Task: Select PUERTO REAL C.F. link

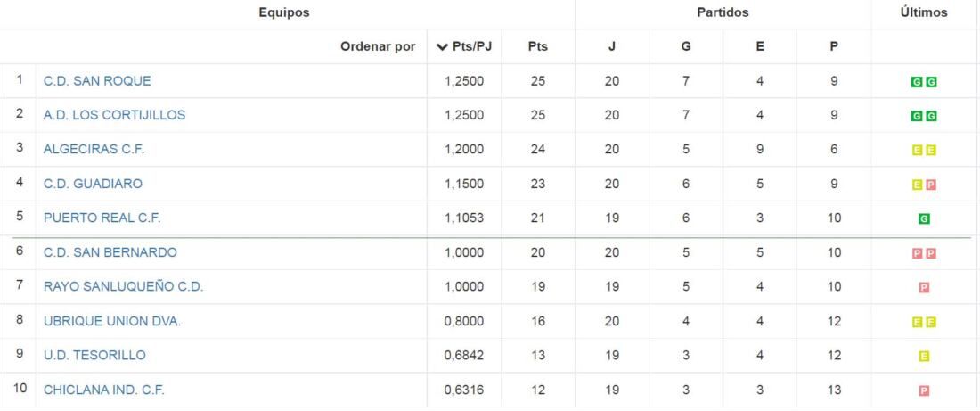Action: pyautogui.click(x=102, y=218)
